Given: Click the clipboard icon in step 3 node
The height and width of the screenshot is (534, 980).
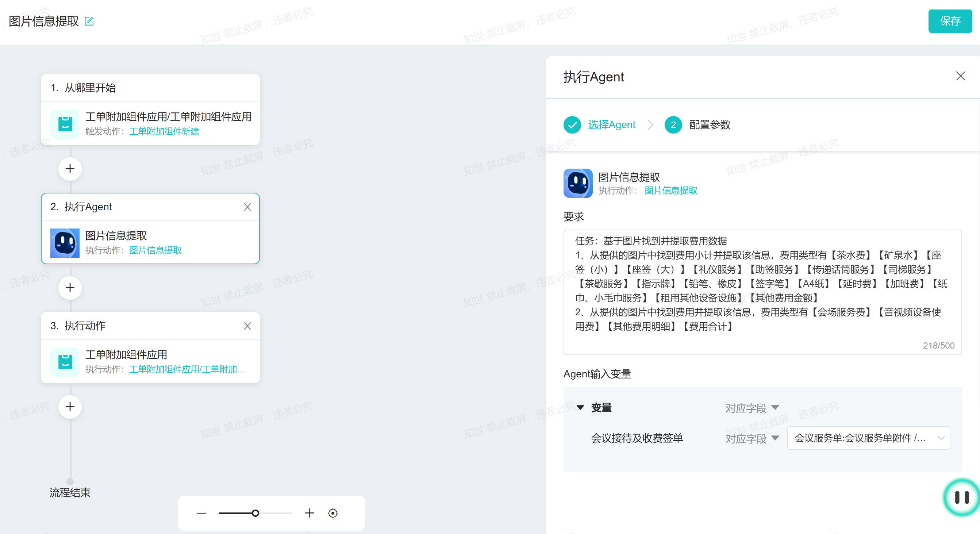Looking at the screenshot, I should point(65,362).
